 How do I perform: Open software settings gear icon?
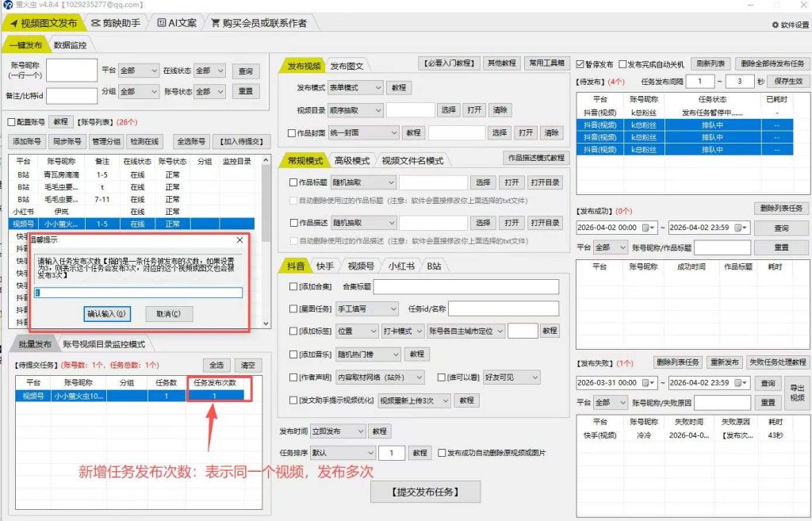[776, 25]
